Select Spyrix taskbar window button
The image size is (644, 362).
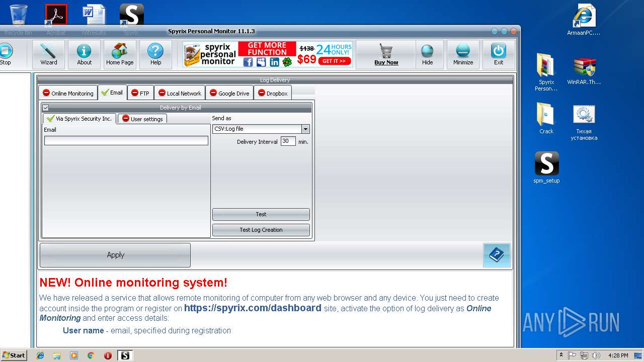click(x=125, y=355)
